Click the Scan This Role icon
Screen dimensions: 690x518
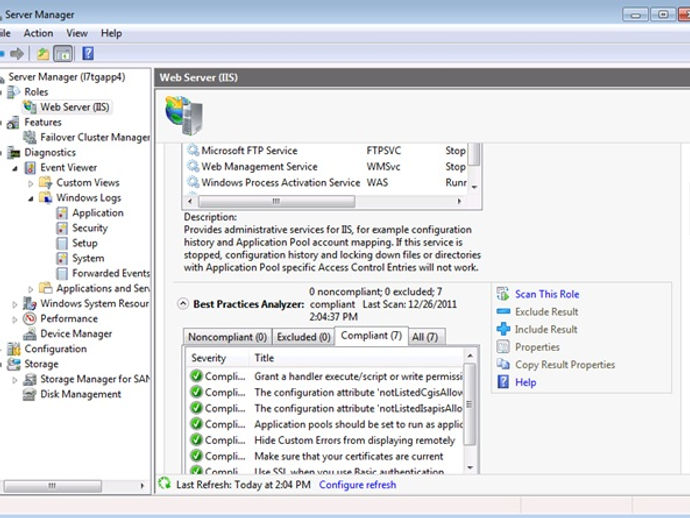click(x=503, y=294)
